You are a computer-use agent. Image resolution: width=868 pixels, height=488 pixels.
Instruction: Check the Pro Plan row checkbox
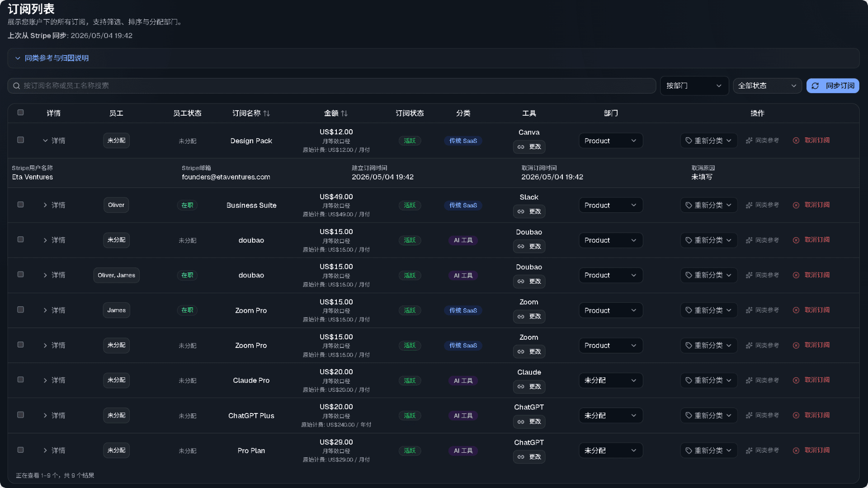[20, 450]
